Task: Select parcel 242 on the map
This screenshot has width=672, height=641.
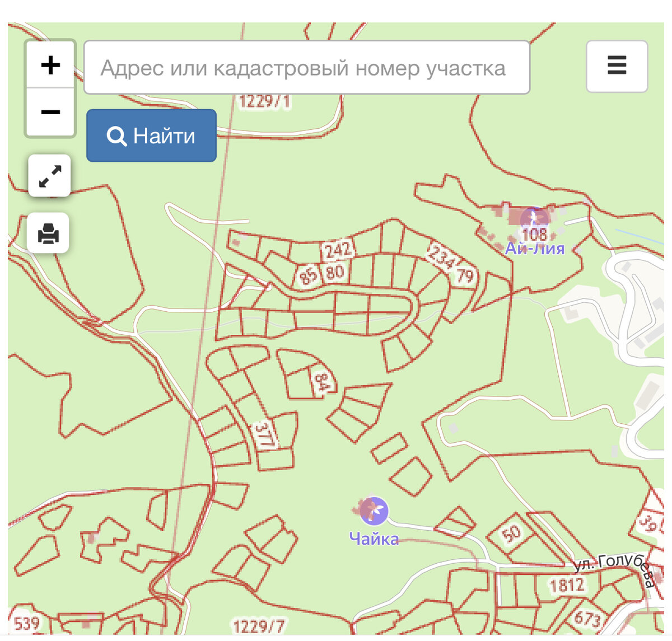Action: 338,250
